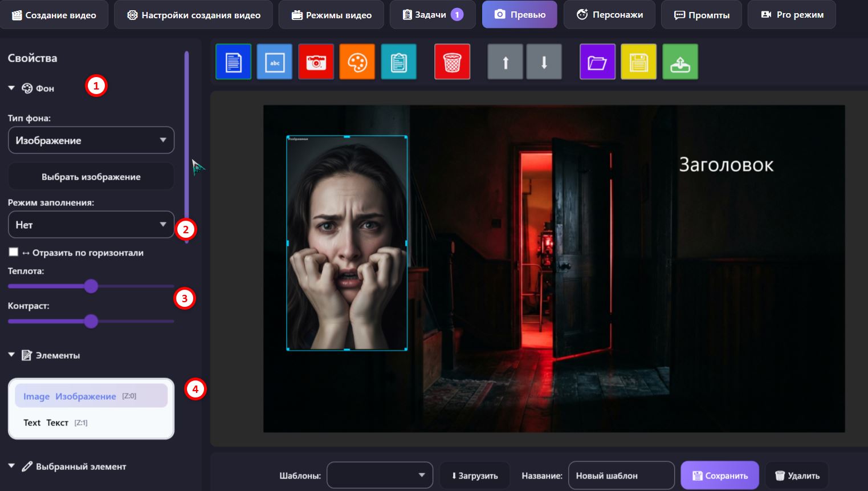Select the Text Текст element row
This screenshot has width=868, height=491.
coord(91,423)
